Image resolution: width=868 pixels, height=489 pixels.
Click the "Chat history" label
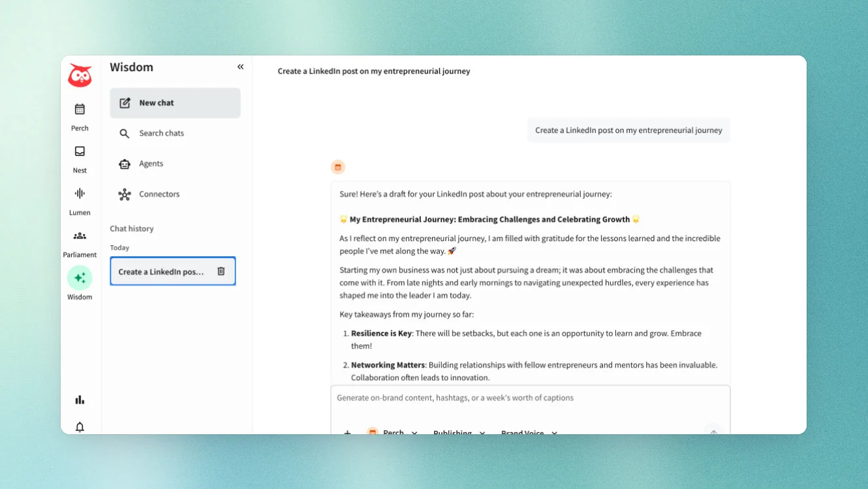click(132, 229)
